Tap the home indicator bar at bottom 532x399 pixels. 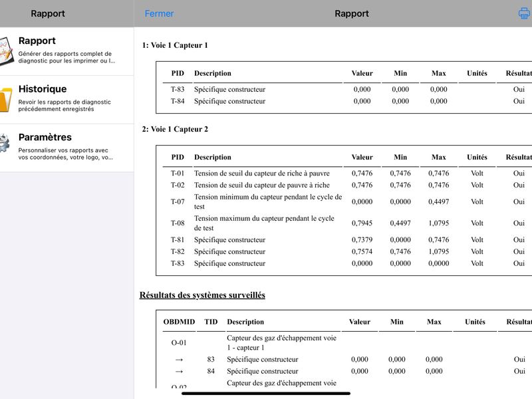tap(266, 394)
